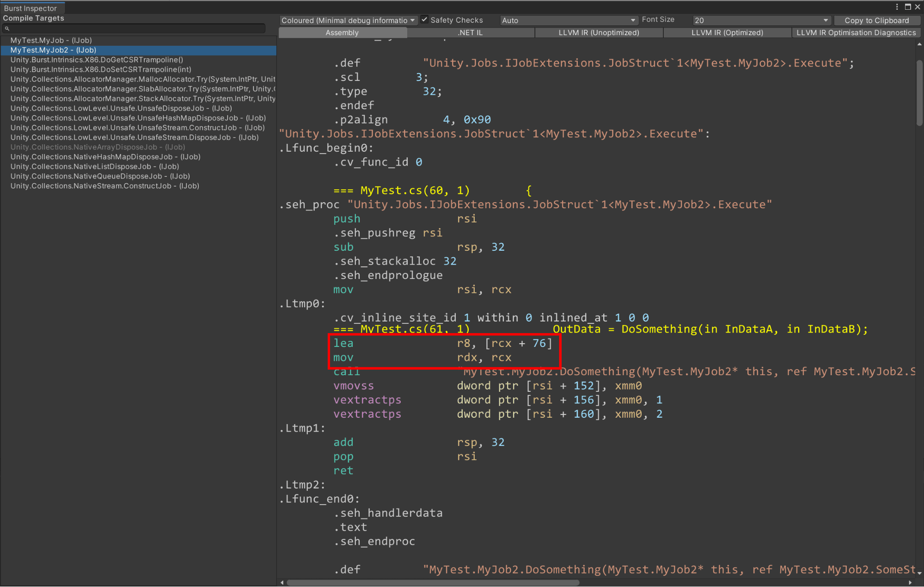
Task: Click the "push rsi" instruction line
Action: [405, 219]
